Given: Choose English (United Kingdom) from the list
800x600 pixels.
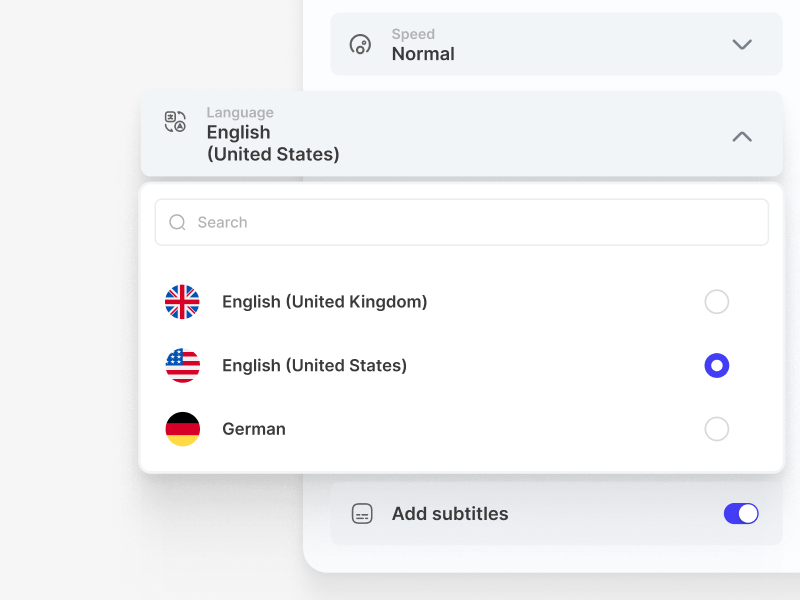Looking at the screenshot, I should [x=324, y=302].
